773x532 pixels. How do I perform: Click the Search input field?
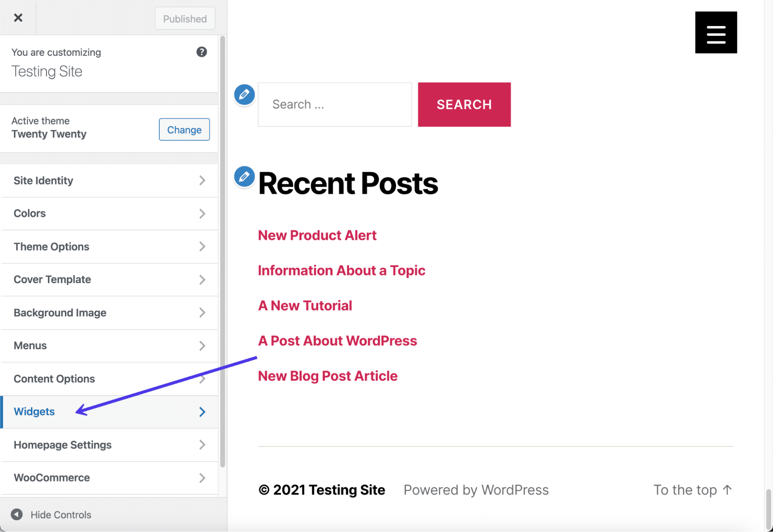(x=334, y=104)
